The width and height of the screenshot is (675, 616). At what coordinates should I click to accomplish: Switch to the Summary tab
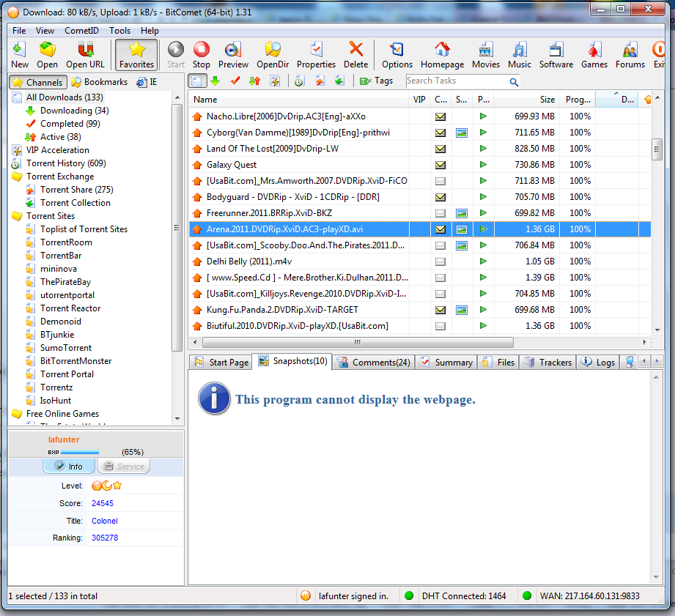point(446,363)
